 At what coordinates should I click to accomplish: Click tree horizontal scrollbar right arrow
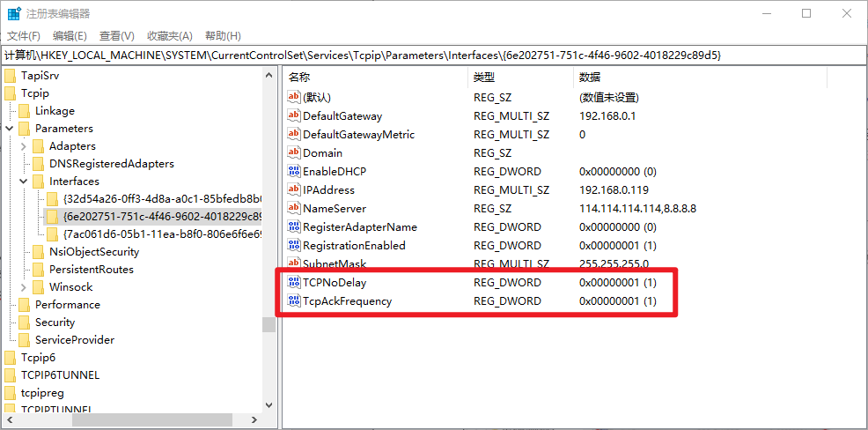click(254, 420)
